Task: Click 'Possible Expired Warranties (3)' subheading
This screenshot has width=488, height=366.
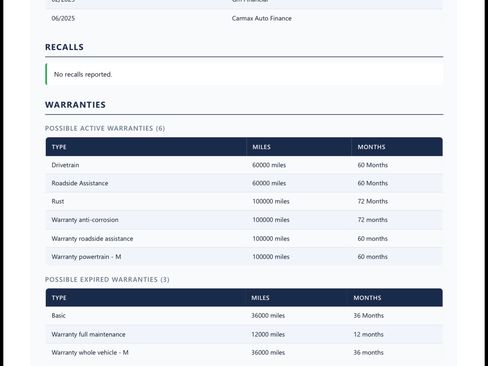Action: [107, 279]
